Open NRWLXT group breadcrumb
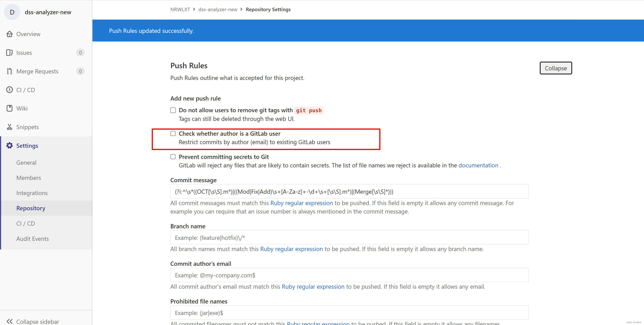The width and height of the screenshot is (644, 325). tap(180, 9)
